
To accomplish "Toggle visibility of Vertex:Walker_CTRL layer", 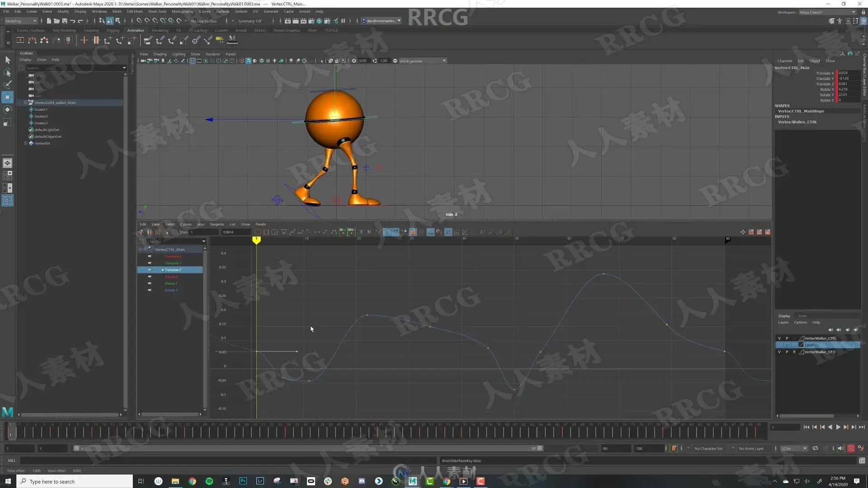I will pos(779,338).
